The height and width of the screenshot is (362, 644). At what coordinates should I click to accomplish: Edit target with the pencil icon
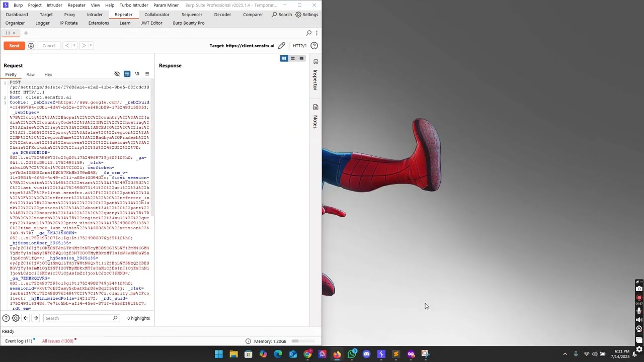tap(282, 46)
